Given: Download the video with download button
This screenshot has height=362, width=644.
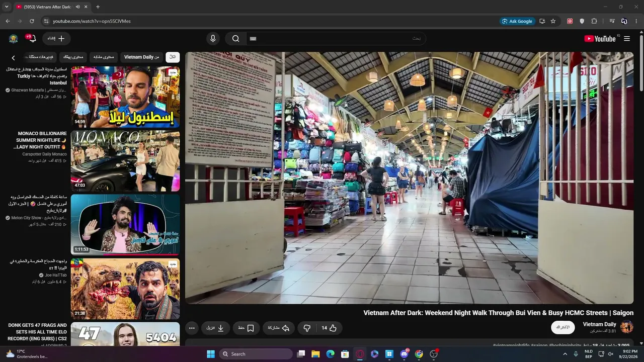Looking at the screenshot, I should click(x=215, y=328).
